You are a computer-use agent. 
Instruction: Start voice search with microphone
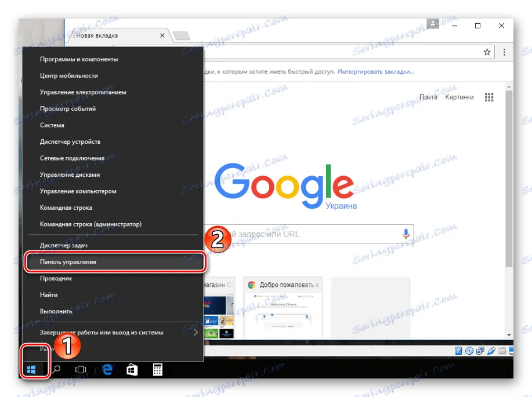point(406,234)
